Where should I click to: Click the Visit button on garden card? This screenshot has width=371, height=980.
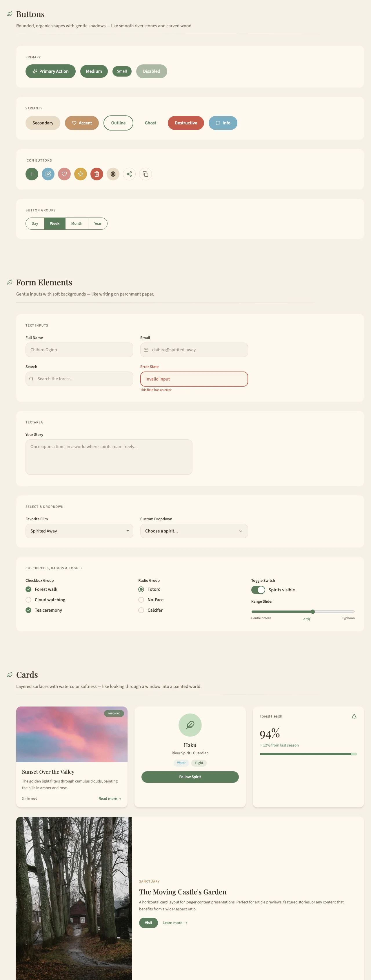coord(148,923)
